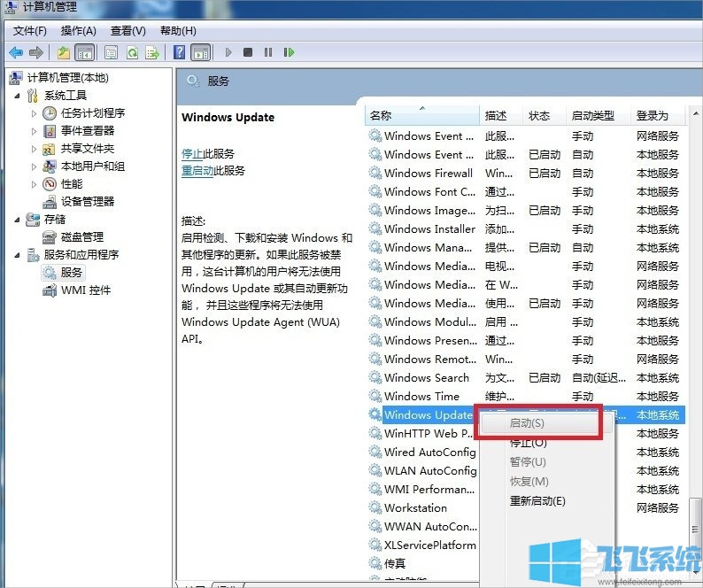703x588 pixels.
Task: Select the Windows Installer service row
Action: click(525, 229)
